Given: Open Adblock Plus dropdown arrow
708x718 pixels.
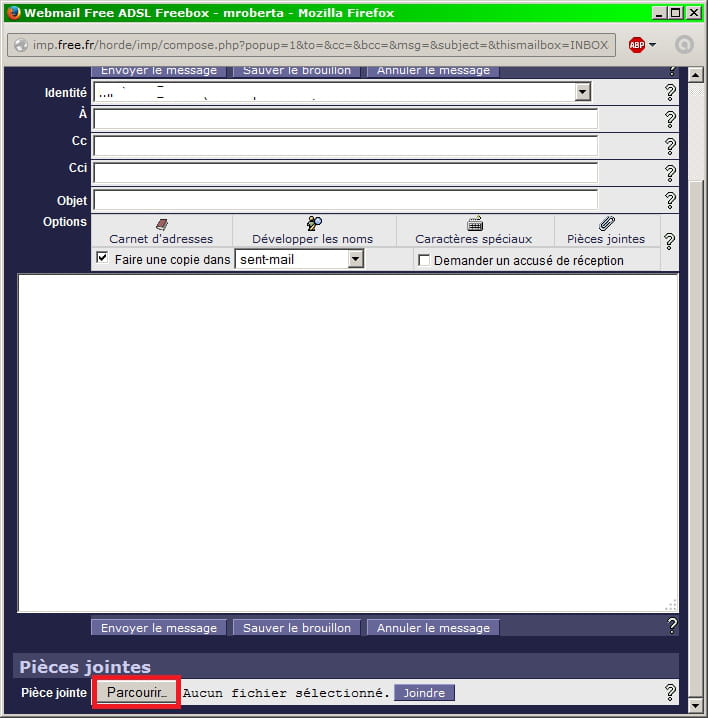Looking at the screenshot, I should click(x=653, y=45).
